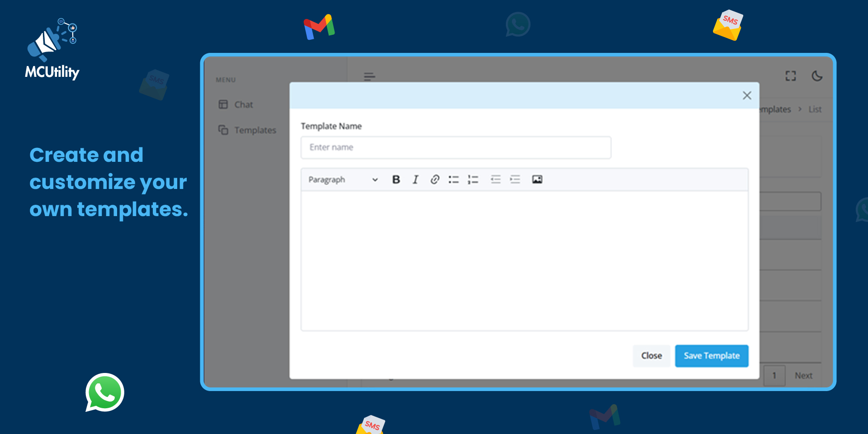Decrease indent of the paragraph
Viewport: 868px width, 434px height.
(495, 179)
